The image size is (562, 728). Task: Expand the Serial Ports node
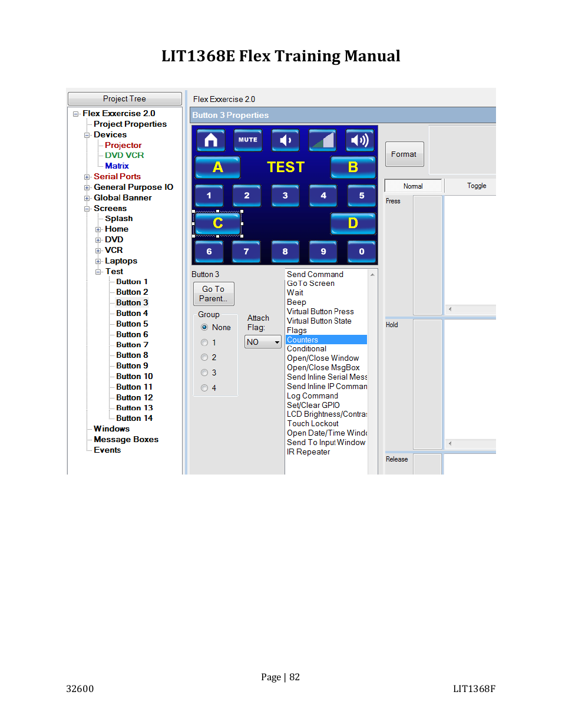(87, 177)
